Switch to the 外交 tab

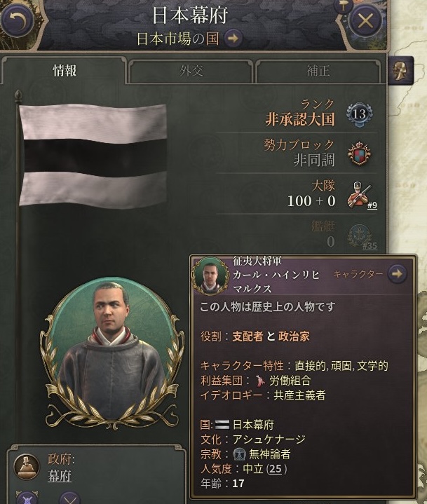pyautogui.click(x=191, y=71)
